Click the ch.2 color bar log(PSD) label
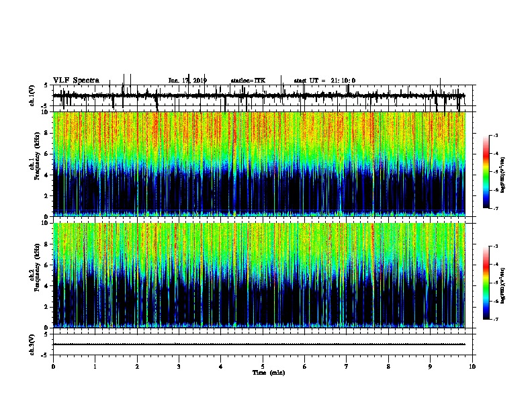The image size is (532, 411). (x=503, y=286)
